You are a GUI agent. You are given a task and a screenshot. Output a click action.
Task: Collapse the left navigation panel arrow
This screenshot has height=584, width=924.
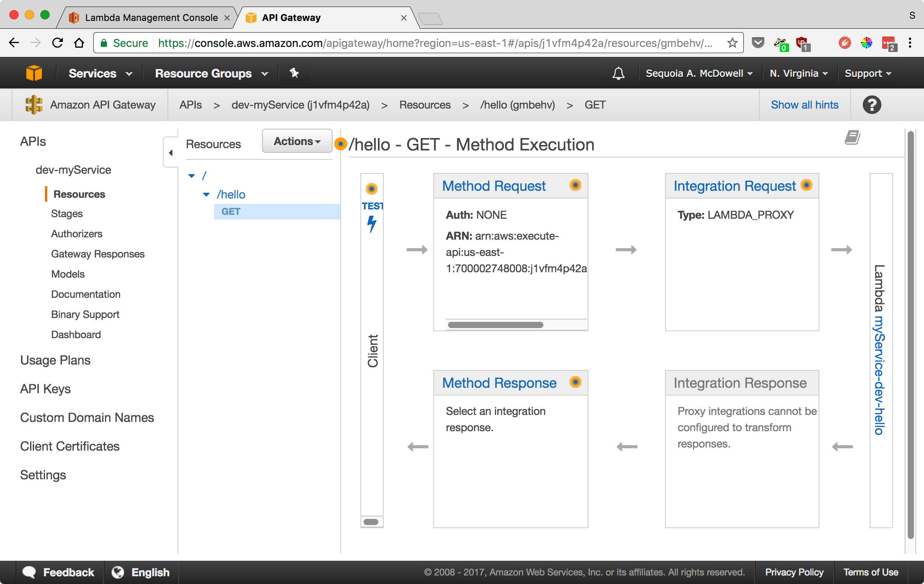coord(171,152)
